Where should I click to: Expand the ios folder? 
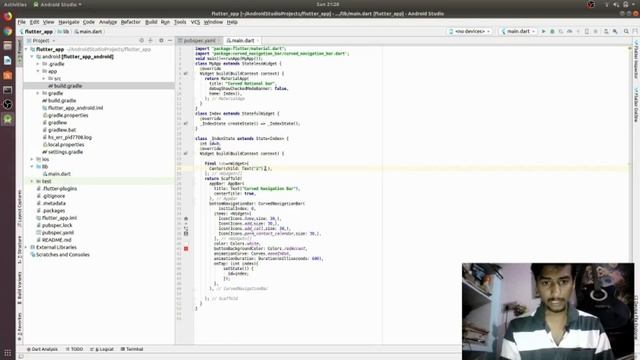coord(32,159)
